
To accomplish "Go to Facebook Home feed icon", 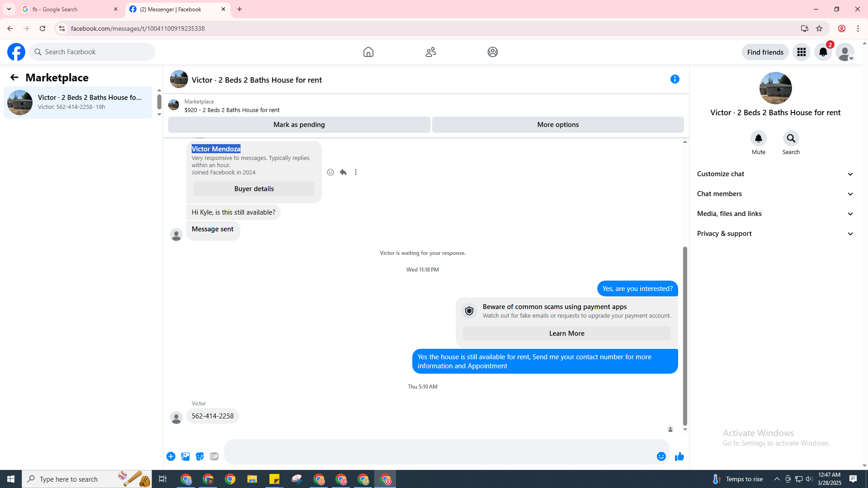I will [x=368, y=52].
